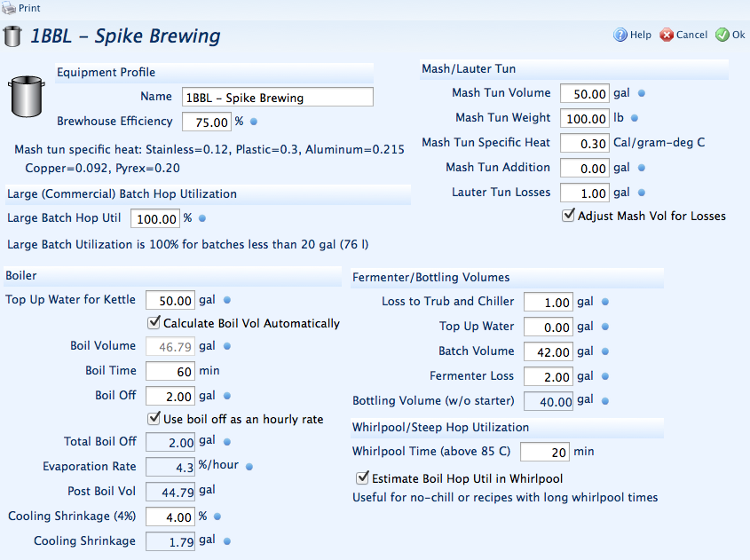Disable Estimate Boil Hop Util in Whirlpool
The height and width of the screenshot is (560, 750).
point(362,477)
